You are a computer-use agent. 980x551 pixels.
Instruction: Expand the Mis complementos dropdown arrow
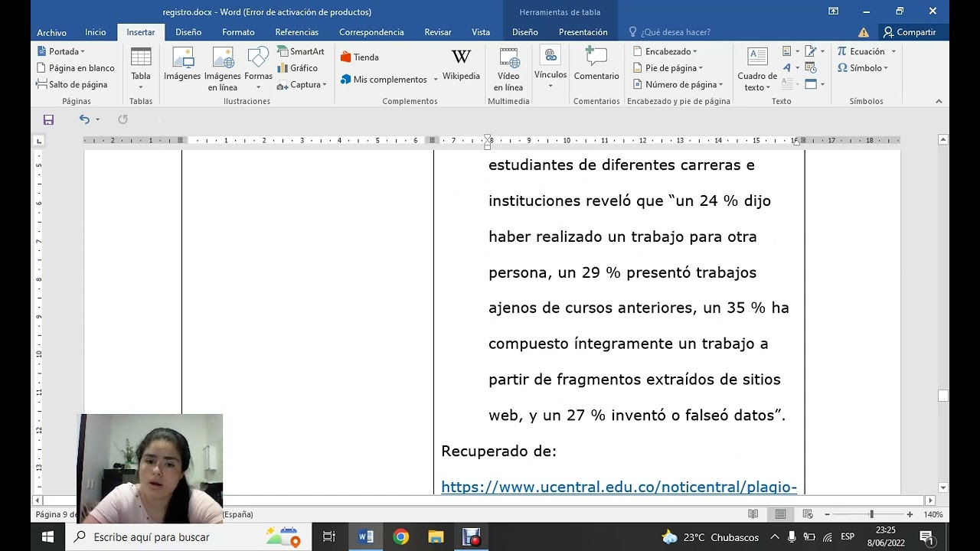436,80
